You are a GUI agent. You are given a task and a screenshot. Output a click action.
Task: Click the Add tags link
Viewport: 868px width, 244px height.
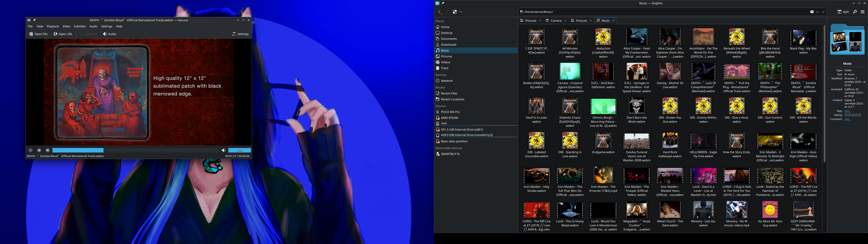coord(847,111)
